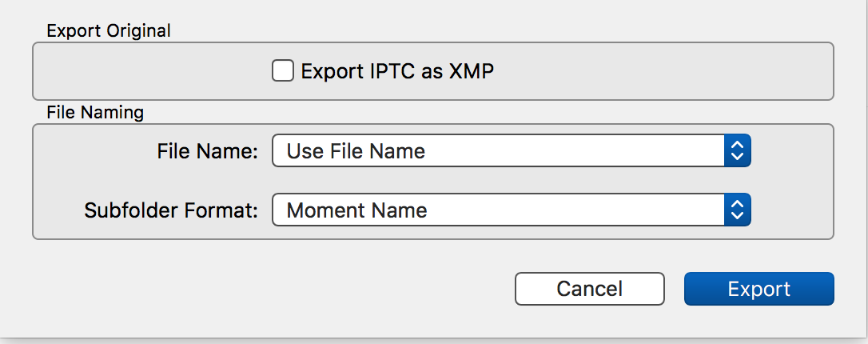Confirm with the blue Export button
The height and width of the screenshot is (344, 868).
click(759, 289)
